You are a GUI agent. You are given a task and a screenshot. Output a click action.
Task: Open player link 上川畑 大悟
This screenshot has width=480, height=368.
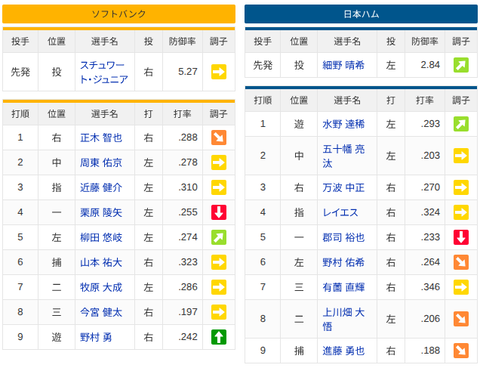pyautogui.click(x=343, y=319)
